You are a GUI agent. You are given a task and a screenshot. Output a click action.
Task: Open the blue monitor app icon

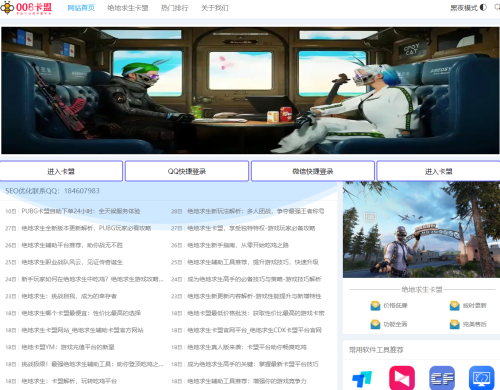(482, 378)
